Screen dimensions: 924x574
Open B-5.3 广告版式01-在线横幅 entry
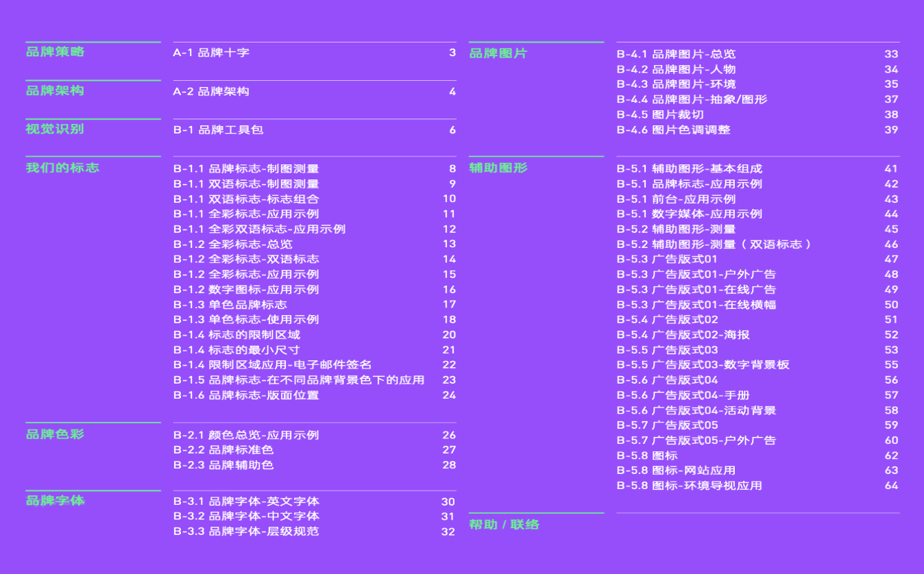coord(696,304)
